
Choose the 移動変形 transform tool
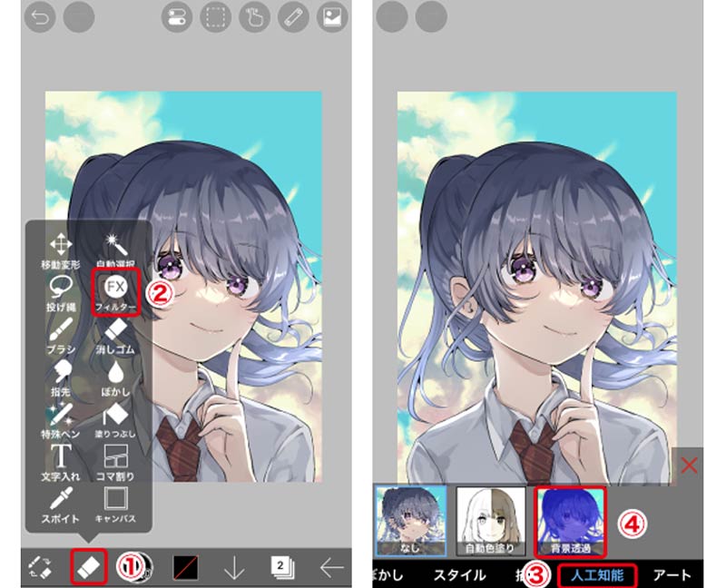(61, 244)
